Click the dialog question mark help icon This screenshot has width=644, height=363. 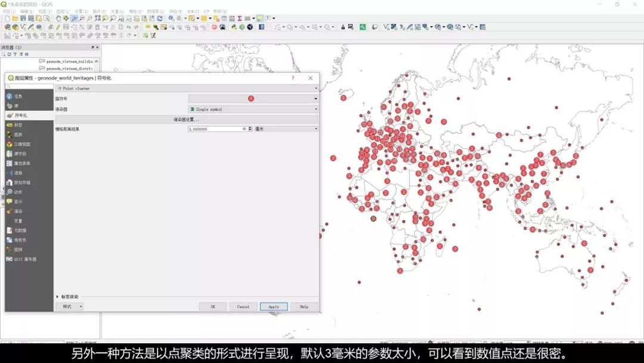[x=293, y=78]
